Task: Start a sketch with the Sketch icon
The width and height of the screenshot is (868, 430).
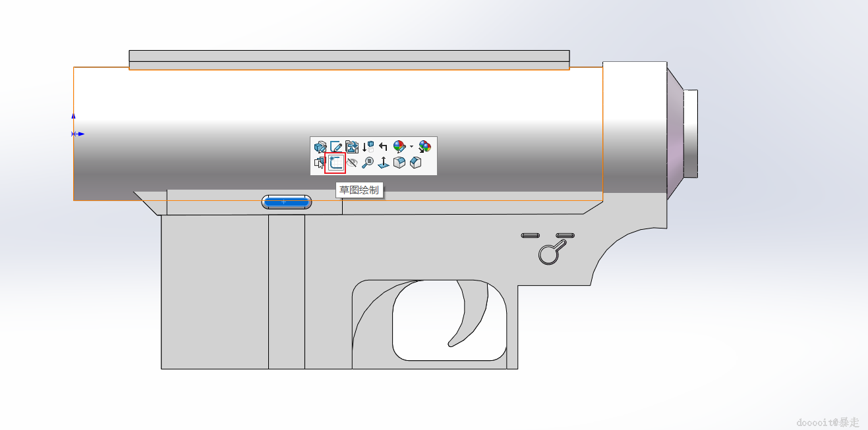Action: (x=336, y=162)
